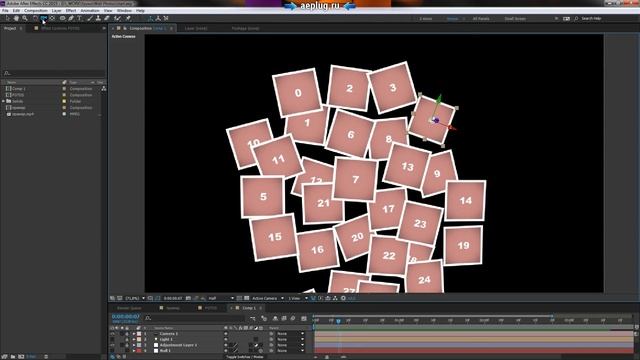Expand Null 1 layer properties

(134, 351)
